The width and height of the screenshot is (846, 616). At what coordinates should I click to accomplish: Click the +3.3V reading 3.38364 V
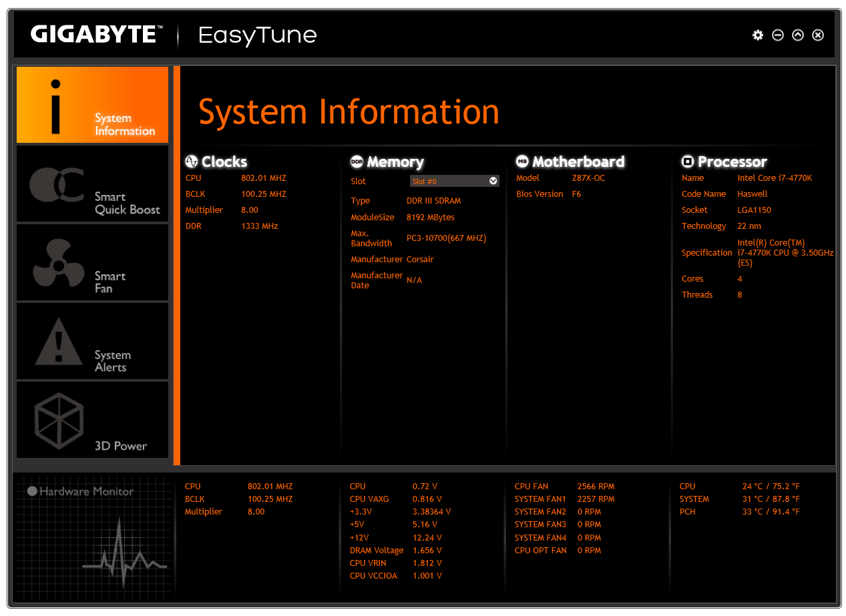432,512
